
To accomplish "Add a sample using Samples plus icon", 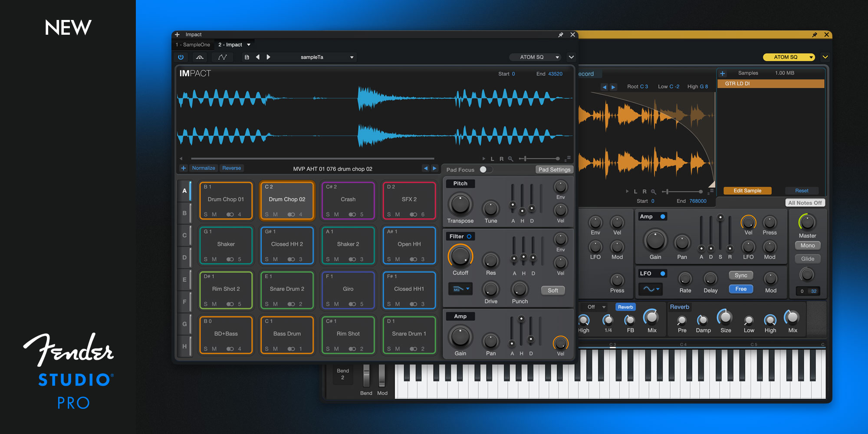I will (x=723, y=73).
